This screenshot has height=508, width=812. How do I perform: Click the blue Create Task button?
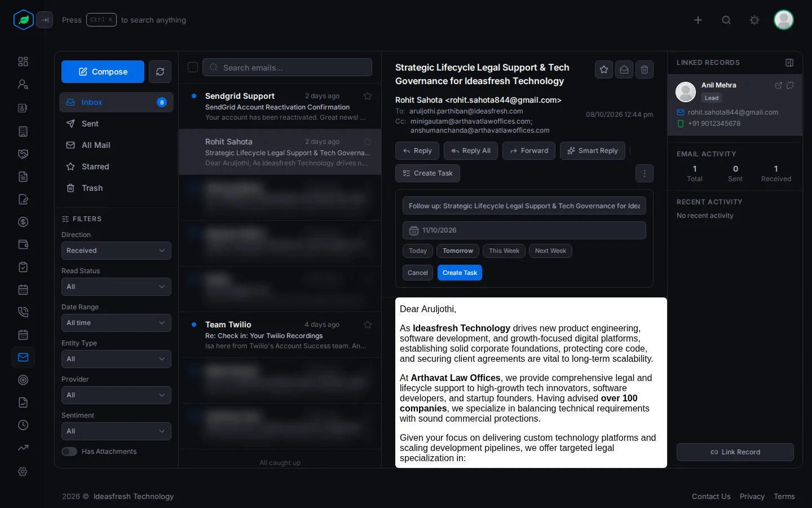(x=460, y=273)
